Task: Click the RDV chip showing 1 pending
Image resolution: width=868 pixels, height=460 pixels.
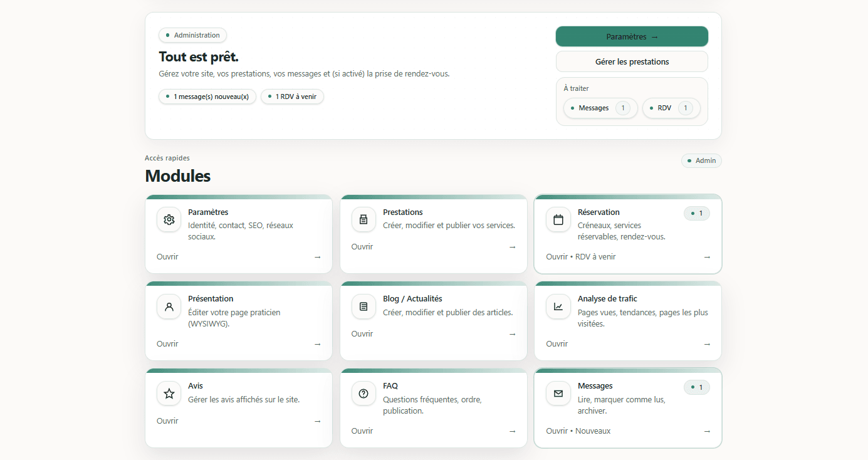Action: pyautogui.click(x=671, y=108)
